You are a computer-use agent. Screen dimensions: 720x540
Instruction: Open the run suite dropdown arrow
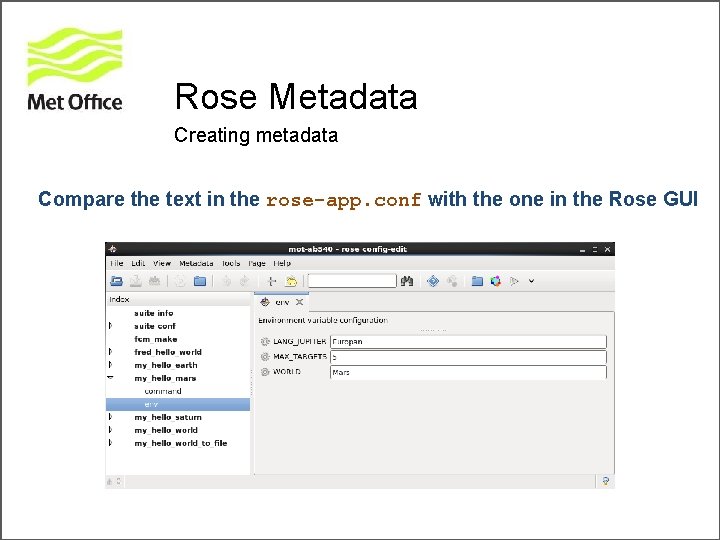coord(531,281)
